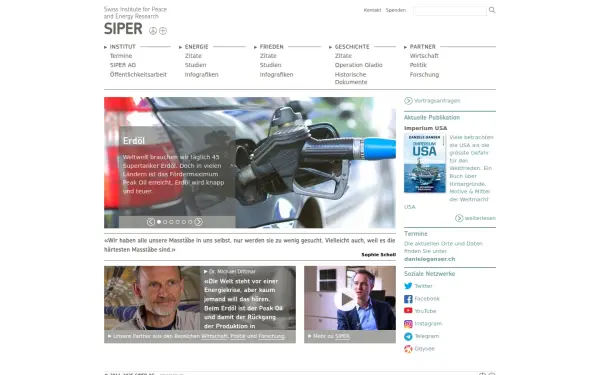The width and height of the screenshot is (600, 375).
Task: Click the next slide arrow in the slider
Action: click(198, 222)
